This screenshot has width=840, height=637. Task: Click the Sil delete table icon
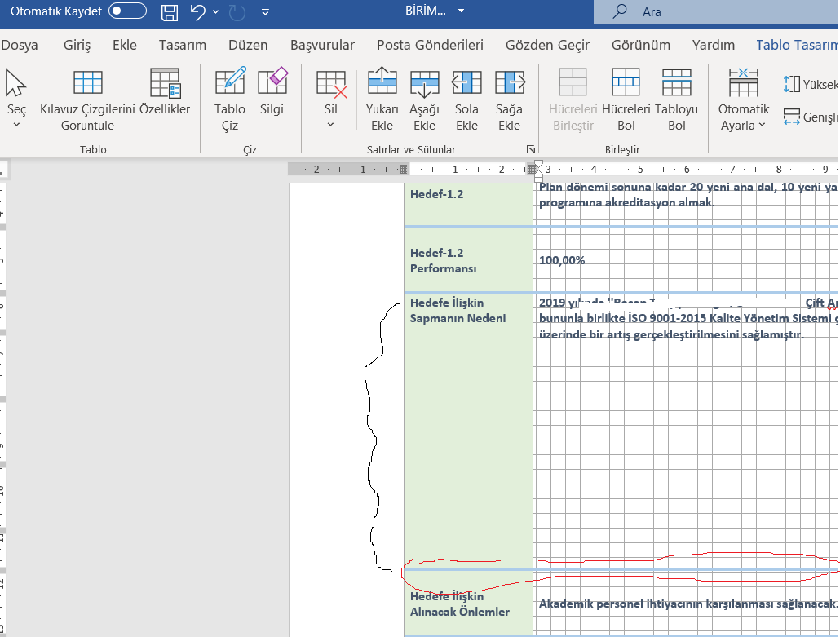(331, 84)
